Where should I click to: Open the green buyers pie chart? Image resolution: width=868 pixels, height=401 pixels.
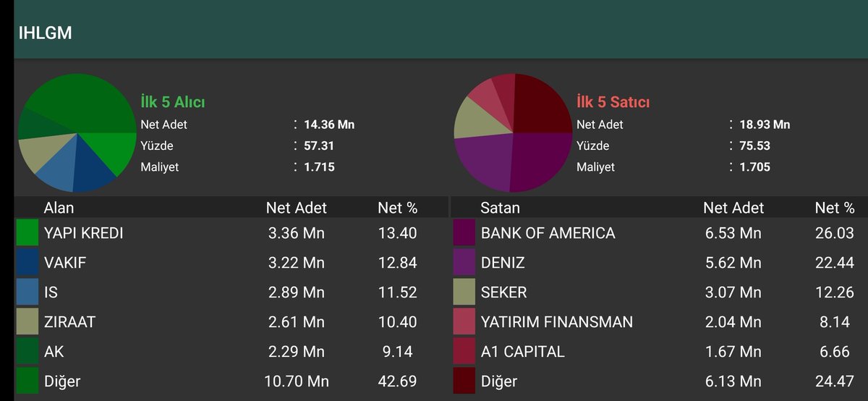click(77, 132)
